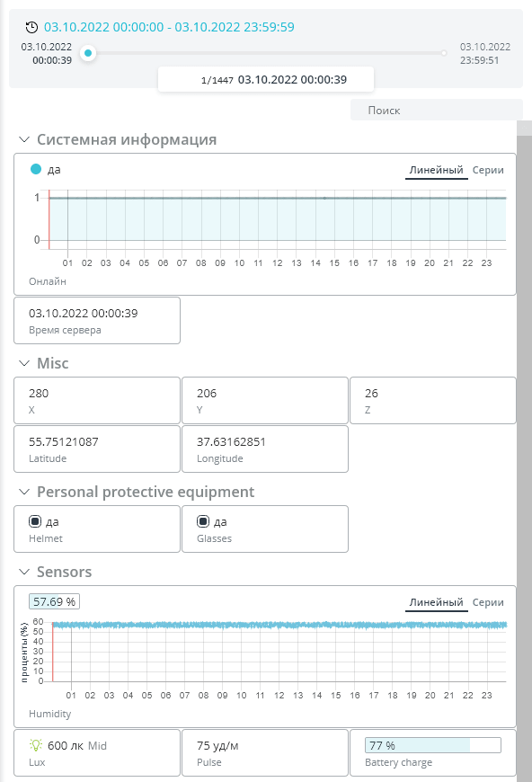Toggle the Glasses status checkbox

[x=203, y=521]
